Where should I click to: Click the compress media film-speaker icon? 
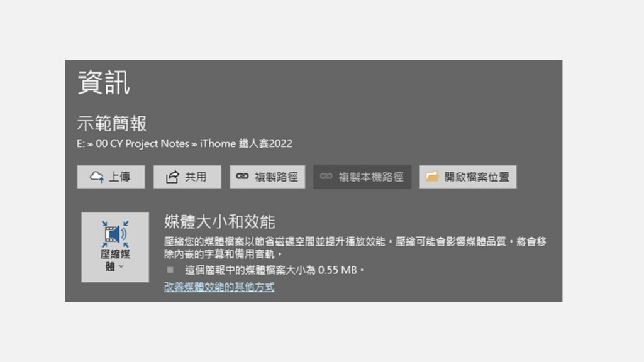coord(115,234)
